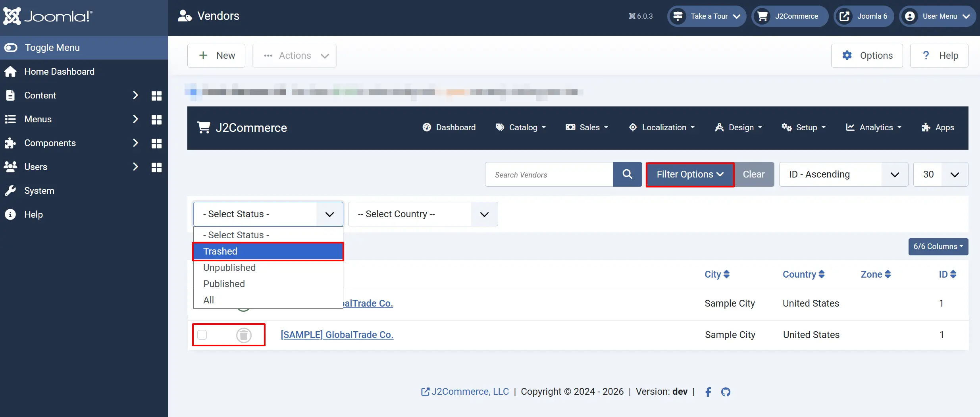Open the User Menu dropdown
The height and width of the screenshot is (417, 980).
tap(937, 16)
